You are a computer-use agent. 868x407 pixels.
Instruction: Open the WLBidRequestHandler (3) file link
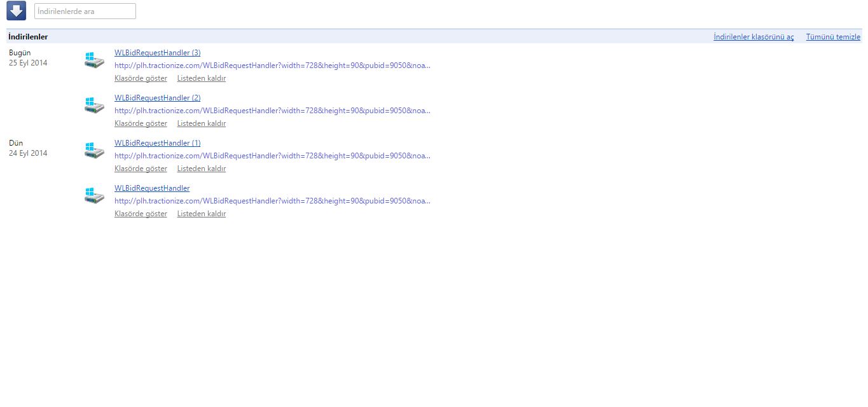pyautogui.click(x=157, y=53)
